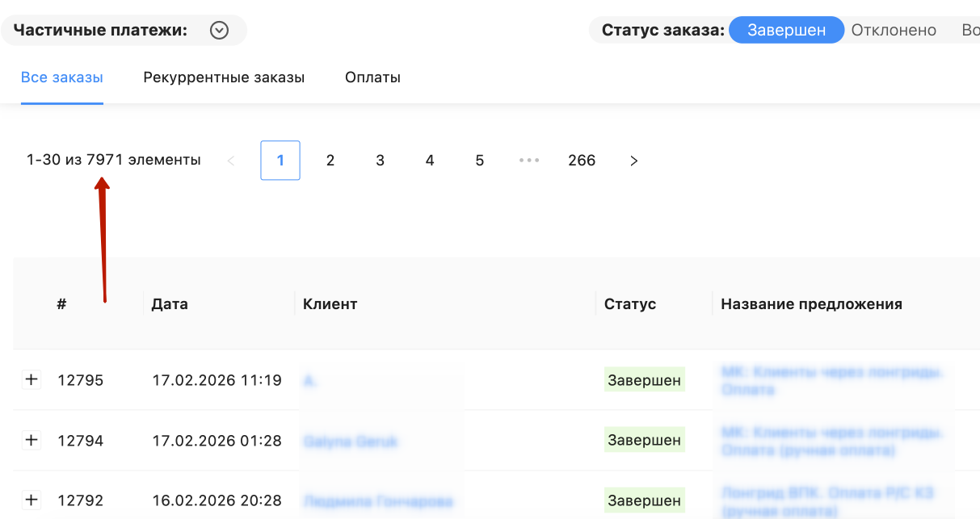Click the # column header

(61, 304)
